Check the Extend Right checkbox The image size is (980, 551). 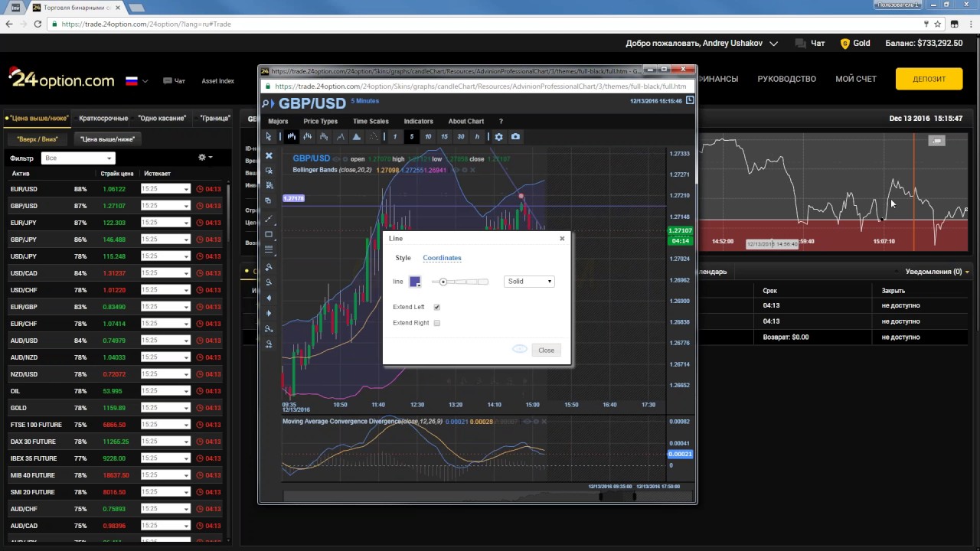pos(437,323)
